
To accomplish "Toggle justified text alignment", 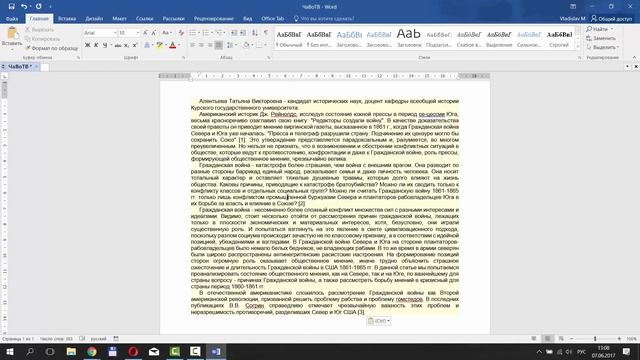I will [219, 45].
